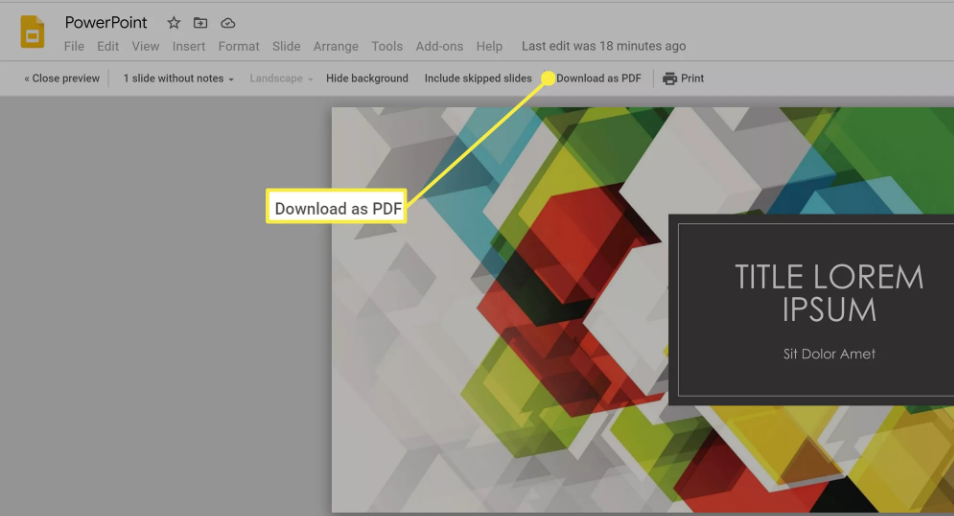Click the PowerPoint document title
Screen dimensions: 954x516
(106, 23)
